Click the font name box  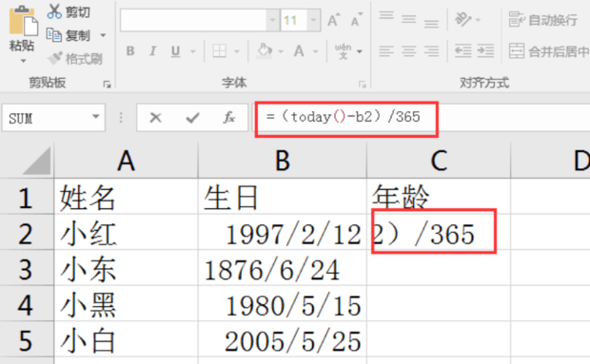point(193,20)
